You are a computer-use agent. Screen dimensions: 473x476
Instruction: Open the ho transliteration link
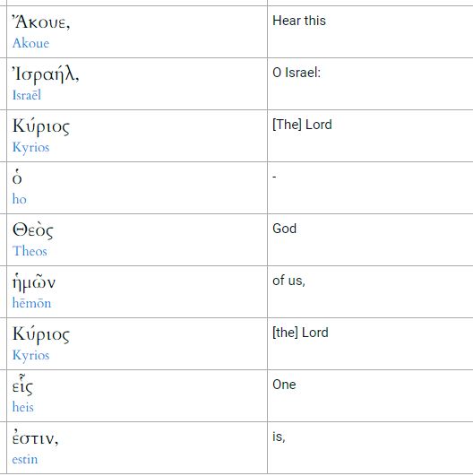[x=20, y=199]
